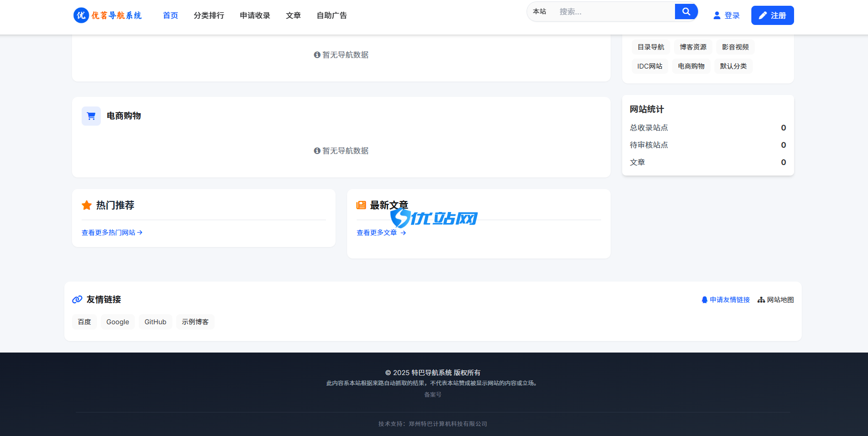
Task: Click the 注册 button
Action: tap(772, 15)
